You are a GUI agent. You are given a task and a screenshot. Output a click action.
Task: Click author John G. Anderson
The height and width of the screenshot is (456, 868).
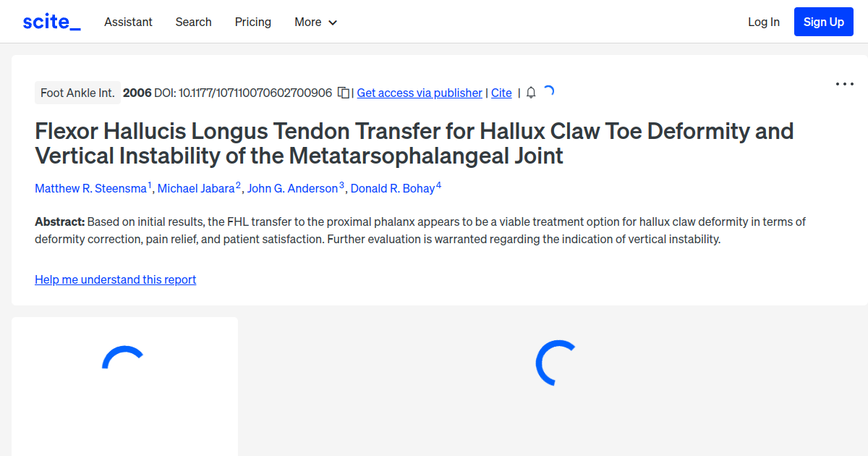click(x=292, y=188)
